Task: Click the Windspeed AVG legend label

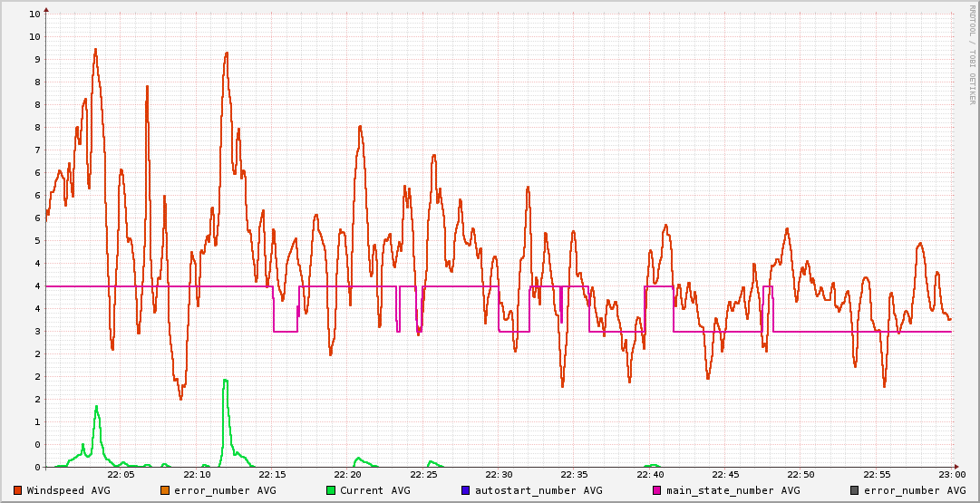Action: (x=69, y=490)
